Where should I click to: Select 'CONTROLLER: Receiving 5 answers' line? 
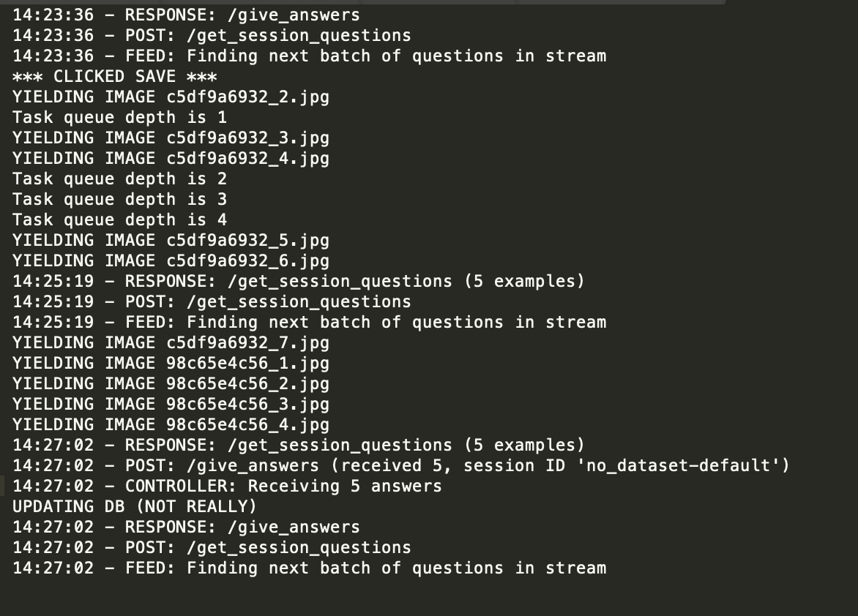(x=227, y=487)
